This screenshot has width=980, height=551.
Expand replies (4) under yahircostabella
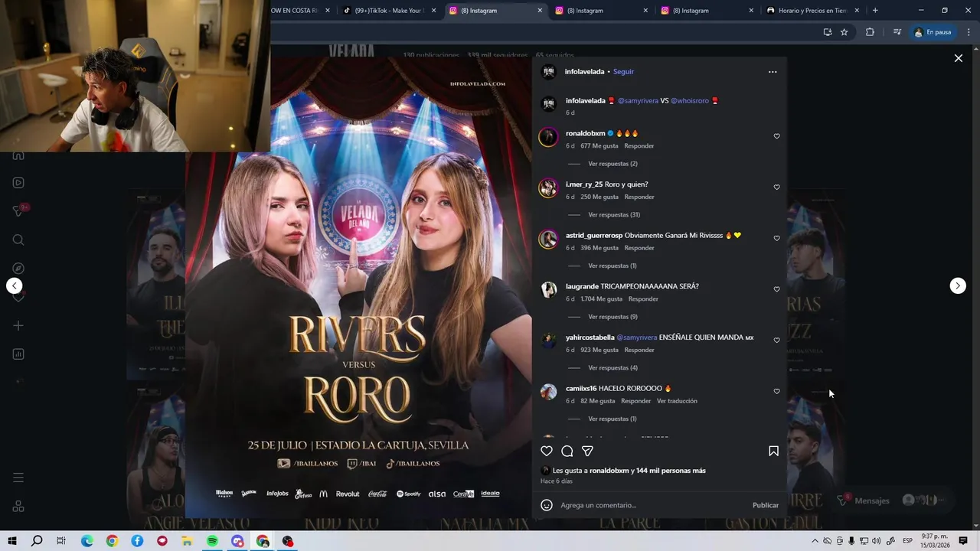(x=612, y=368)
